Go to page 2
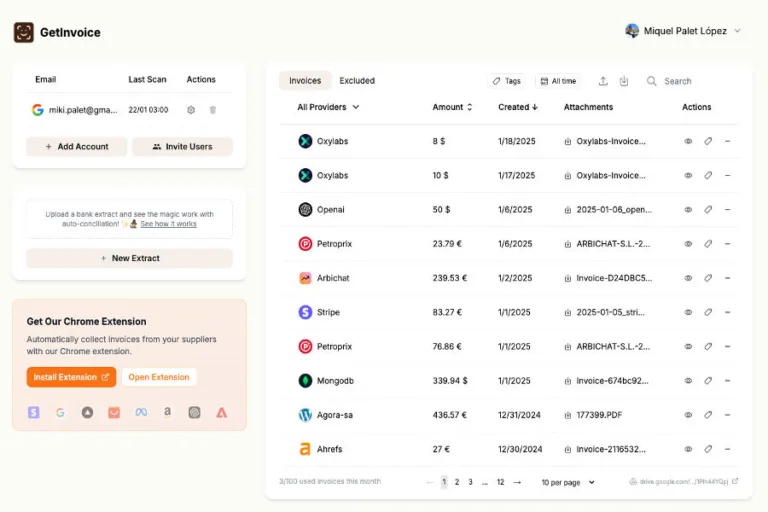The height and width of the screenshot is (512, 768). [x=457, y=482]
